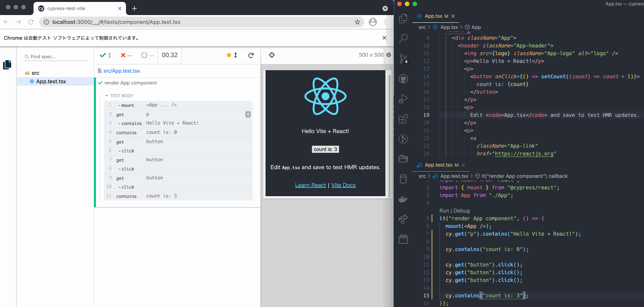This screenshot has width=644, height=307.
Task: Click the Debug code lens above the test
Action: 461,211
